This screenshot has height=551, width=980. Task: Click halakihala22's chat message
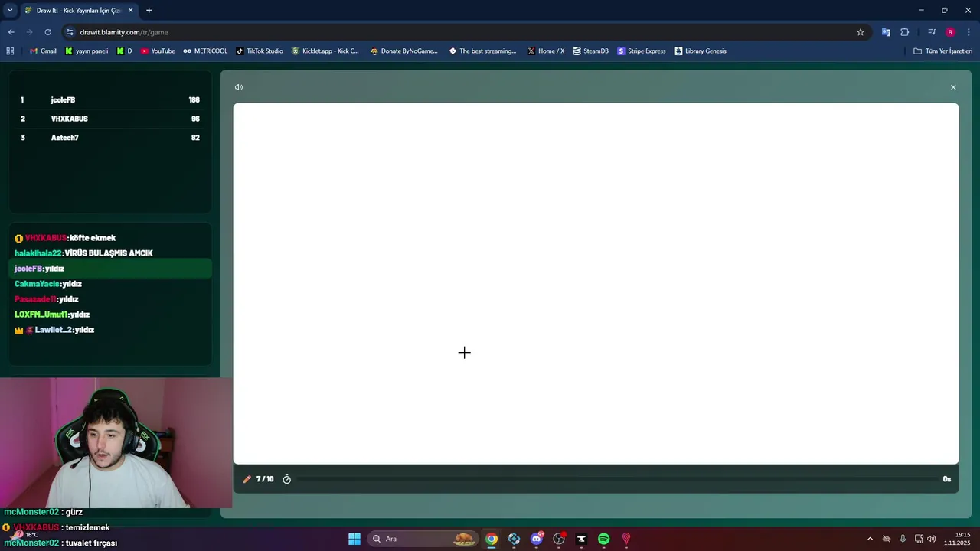tap(83, 253)
